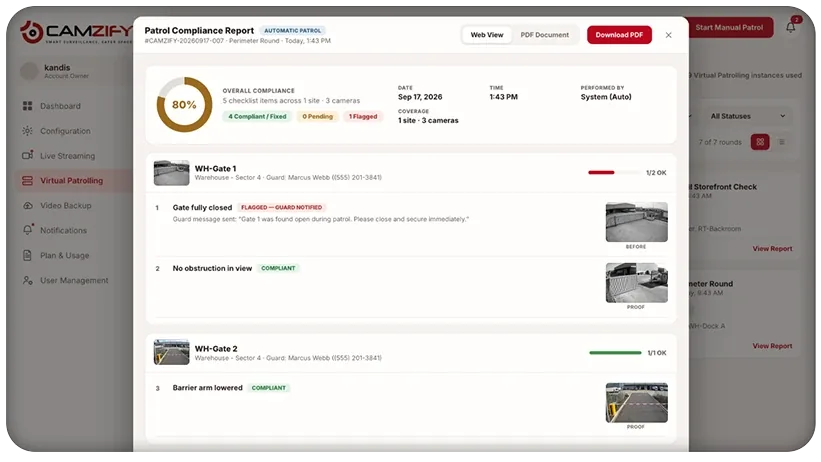Viewport: 821px width, 462px height.
Task: Click the 4 Compliant / Fixed badge
Action: 258,116
